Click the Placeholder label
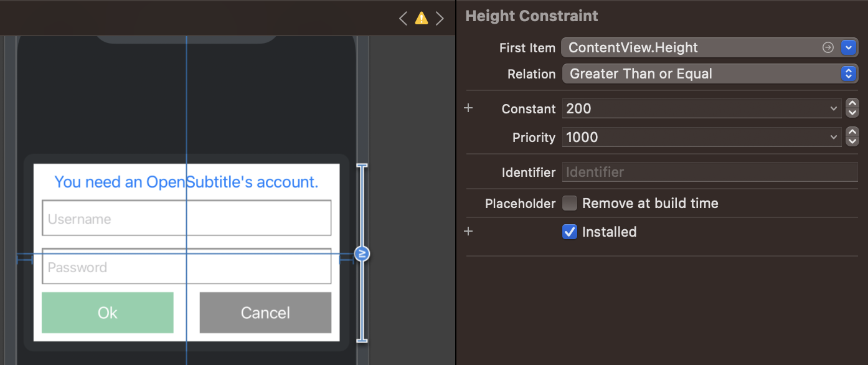The image size is (868, 365). click(x=521, y=204)
